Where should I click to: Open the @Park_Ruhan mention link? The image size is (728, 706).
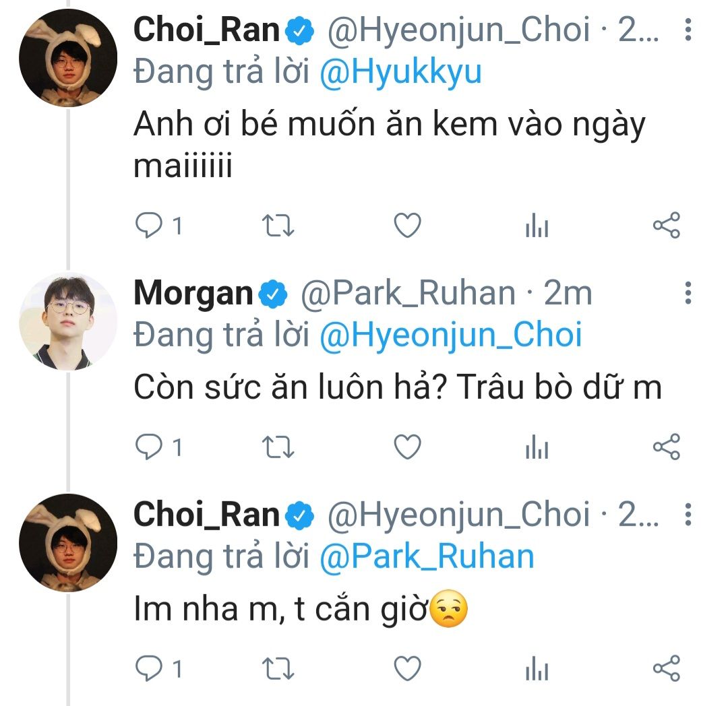(x=426, y=556)
